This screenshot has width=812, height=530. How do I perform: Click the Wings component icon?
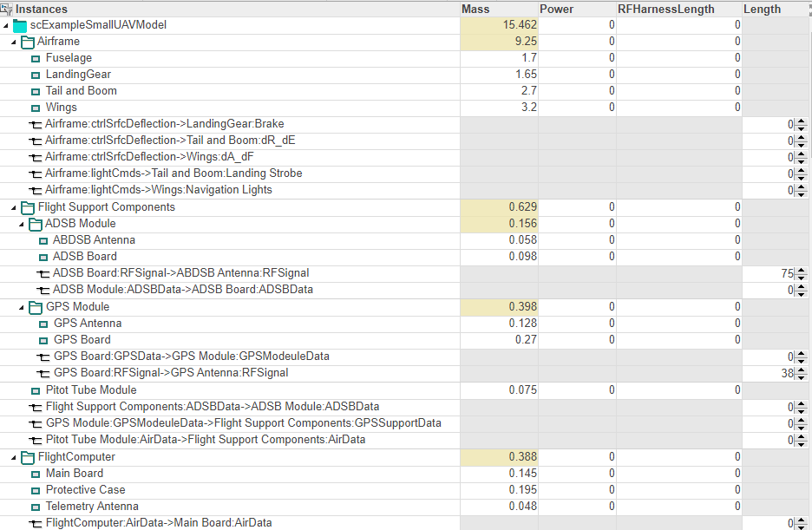pos(36,108)
